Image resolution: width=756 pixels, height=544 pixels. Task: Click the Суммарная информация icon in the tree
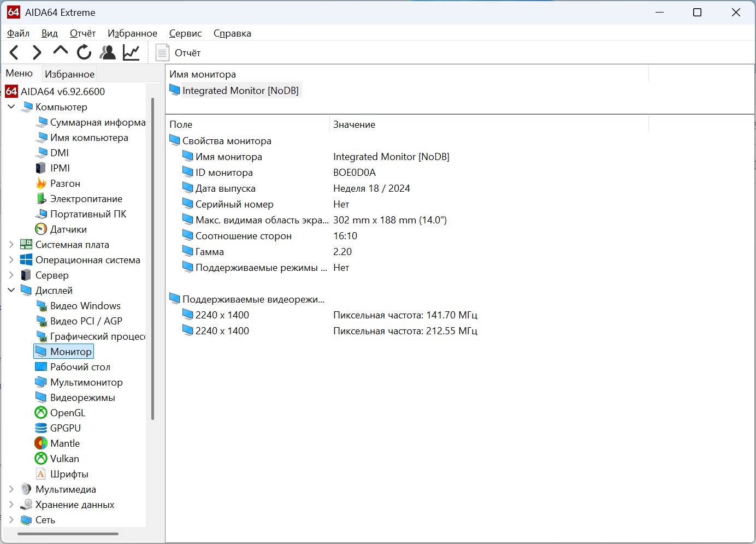tap(41, 122)
